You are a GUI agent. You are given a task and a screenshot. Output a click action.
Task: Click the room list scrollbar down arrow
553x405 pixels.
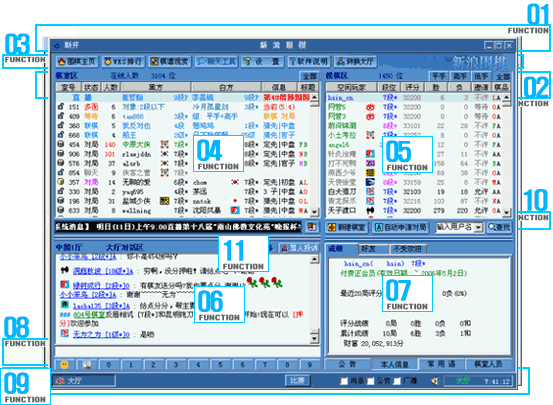315,212
